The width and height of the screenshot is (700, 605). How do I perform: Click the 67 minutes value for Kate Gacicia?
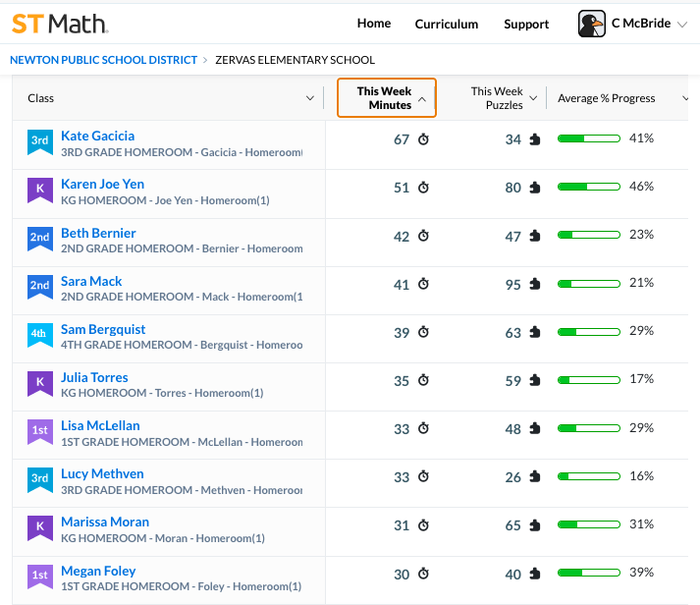pos(402,139)
